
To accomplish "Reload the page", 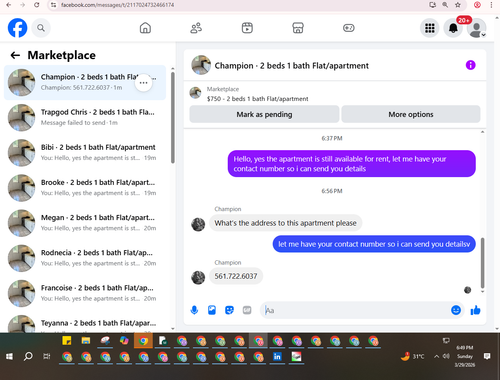I will (x=37, y=5).
